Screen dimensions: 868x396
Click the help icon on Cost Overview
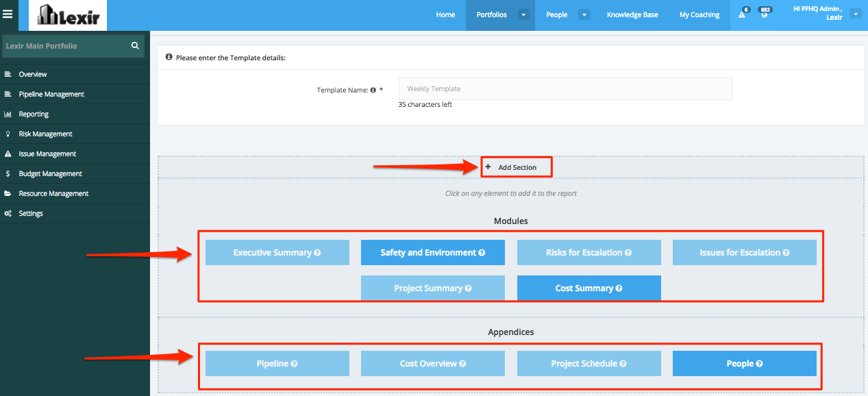[462, 364]
